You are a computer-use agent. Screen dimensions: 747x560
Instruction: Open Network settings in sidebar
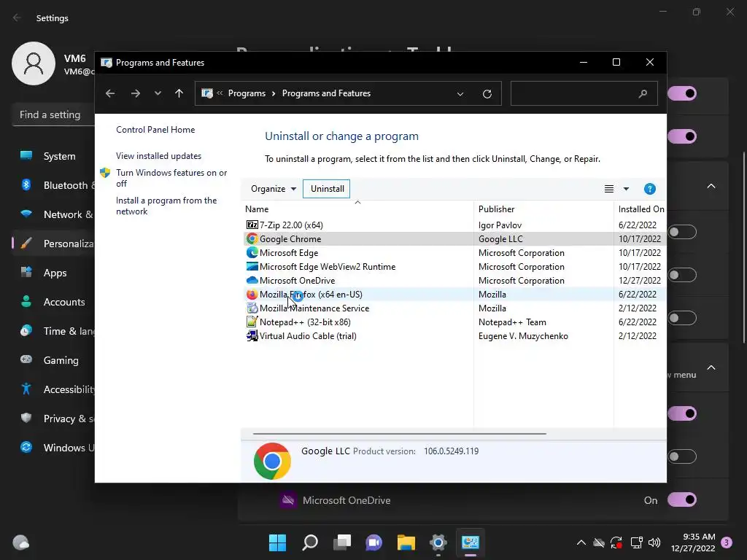(x=54, y=214)
